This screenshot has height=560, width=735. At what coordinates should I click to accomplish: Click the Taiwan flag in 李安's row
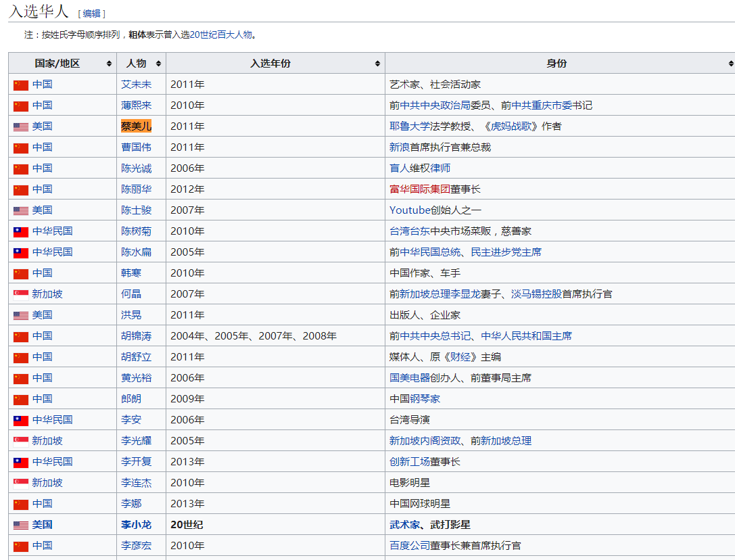coord(21,420)
